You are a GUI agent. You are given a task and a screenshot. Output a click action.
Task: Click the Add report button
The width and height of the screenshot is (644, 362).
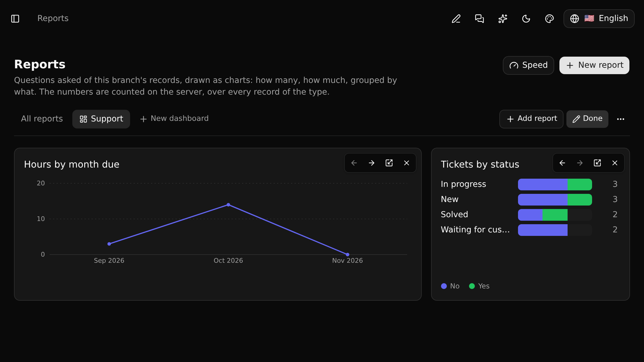(531, 119)
